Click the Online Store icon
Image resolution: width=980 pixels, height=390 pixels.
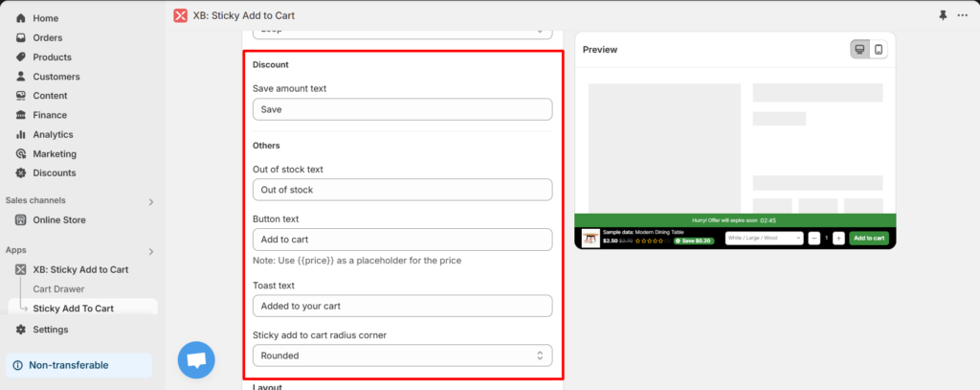pyautogui.click(x=21, y=219)
